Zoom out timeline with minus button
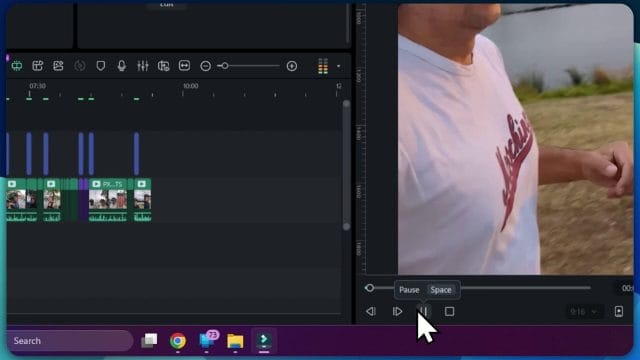Screen dimensions: 640x360 pos(206,66)
